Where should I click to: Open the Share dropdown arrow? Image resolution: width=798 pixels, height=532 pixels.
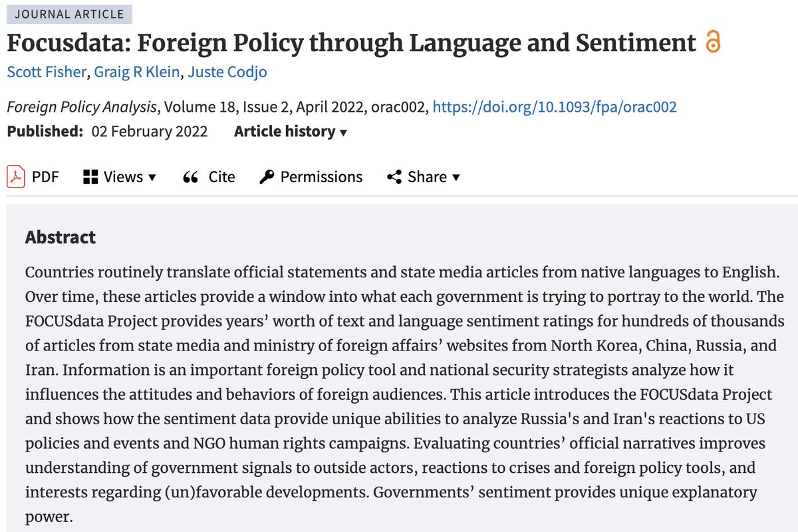click(456, 178)
